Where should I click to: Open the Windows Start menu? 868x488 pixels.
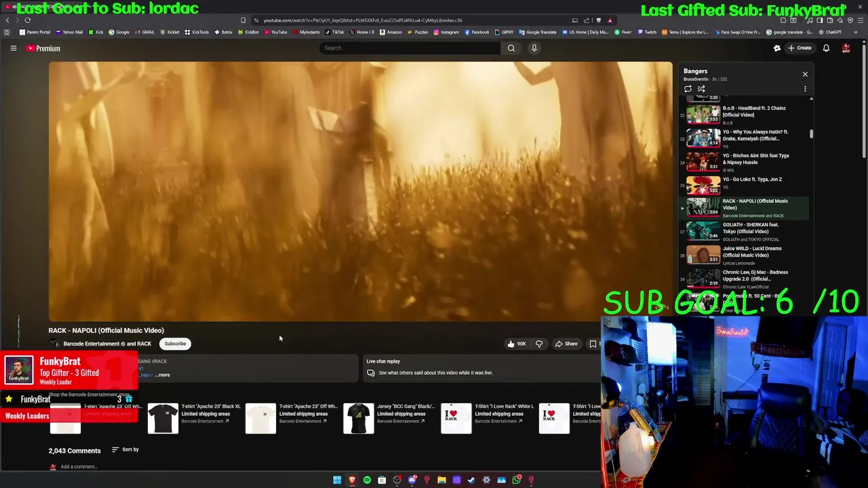point(337,480)
